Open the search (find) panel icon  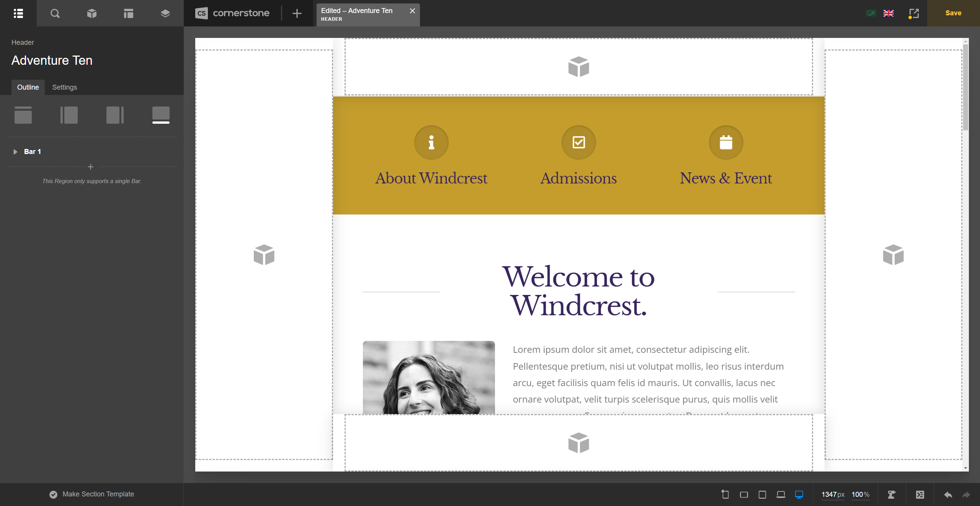[x=55, y=13]
